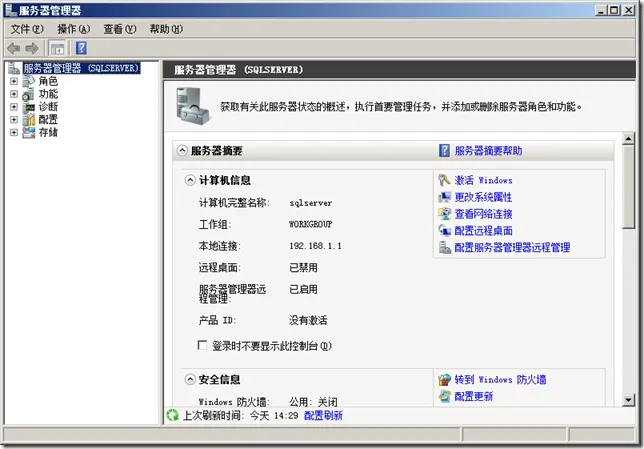Collapse the 安全信息 section
The height and width of the screenshot is (449, 644).
(x=190, y=380)
